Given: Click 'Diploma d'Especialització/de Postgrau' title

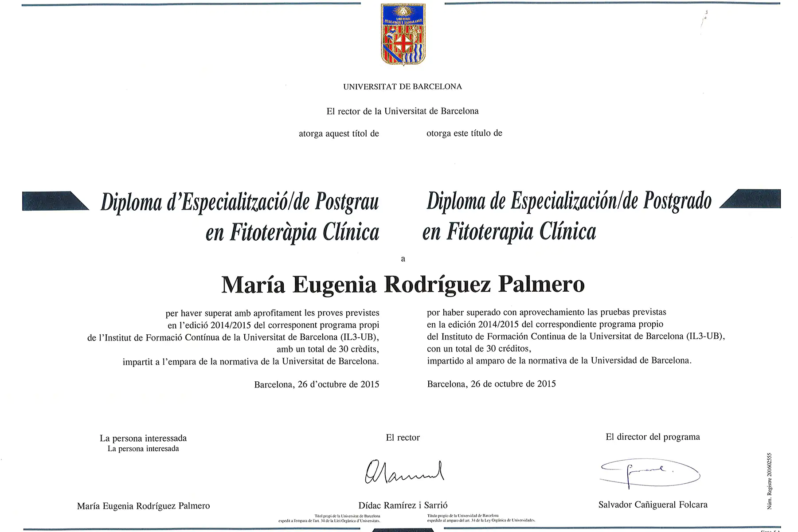Looking at the screenshot, I should pyautogui.click(x=240, y=202).
